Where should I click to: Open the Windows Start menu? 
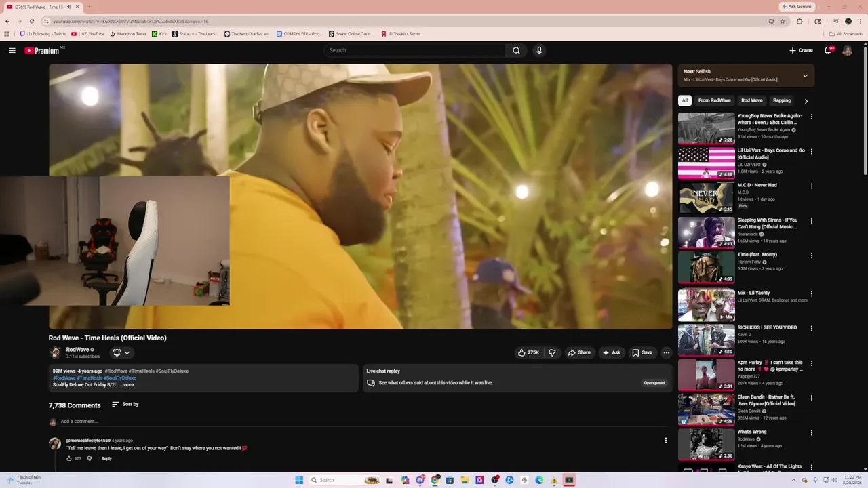pos(299,480)
